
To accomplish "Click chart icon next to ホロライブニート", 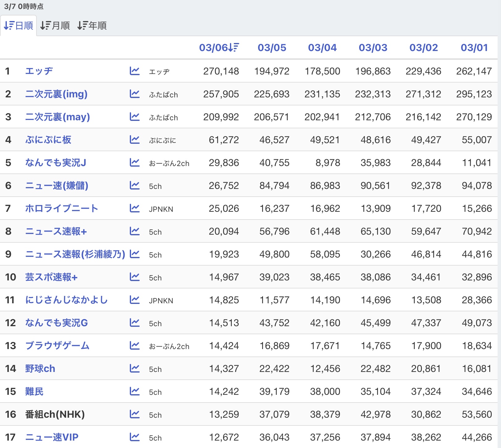I will [134, 208].
